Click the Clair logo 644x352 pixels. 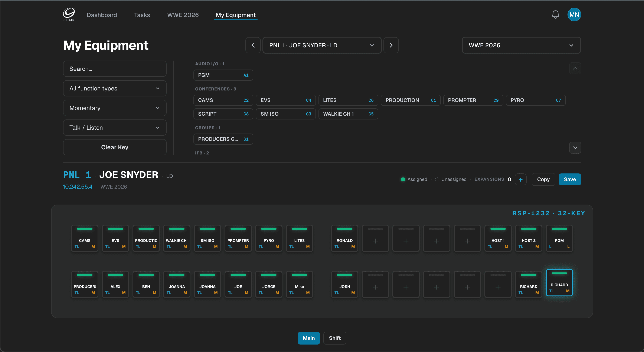pyautogui.click(x=69, y=15)
